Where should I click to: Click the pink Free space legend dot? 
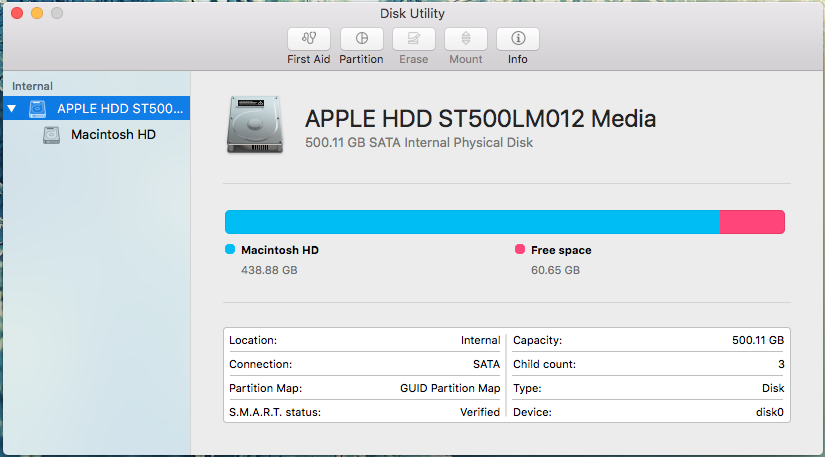coord(520,249)
